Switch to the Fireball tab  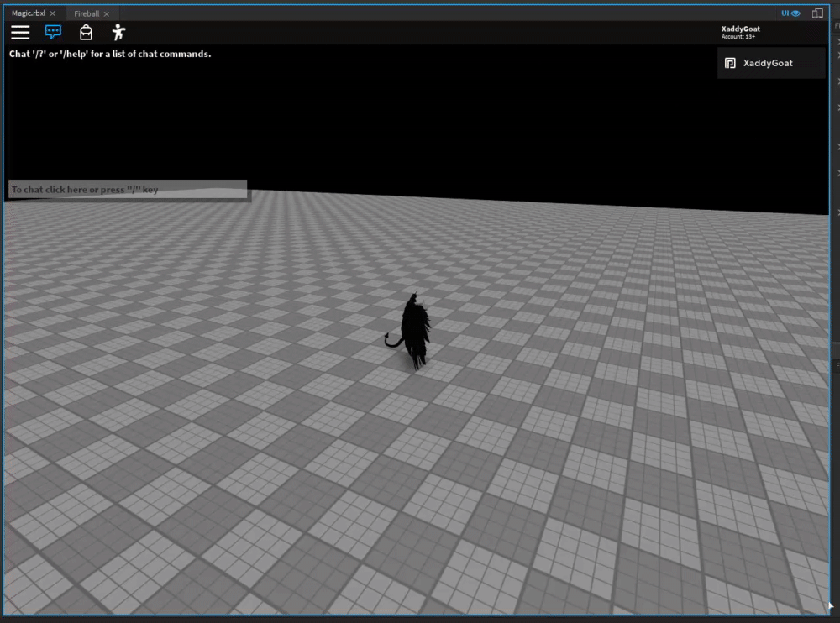(x=87, y=14)
